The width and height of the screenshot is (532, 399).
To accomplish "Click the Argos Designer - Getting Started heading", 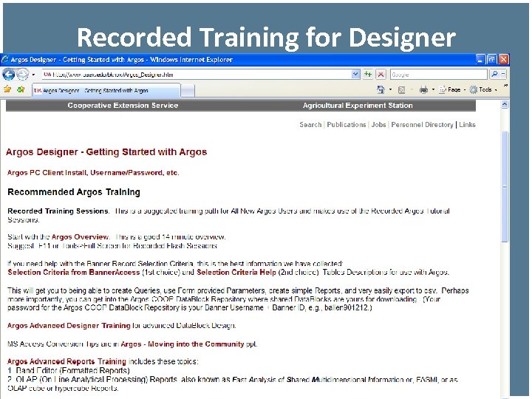I will [x=106, y=152].
